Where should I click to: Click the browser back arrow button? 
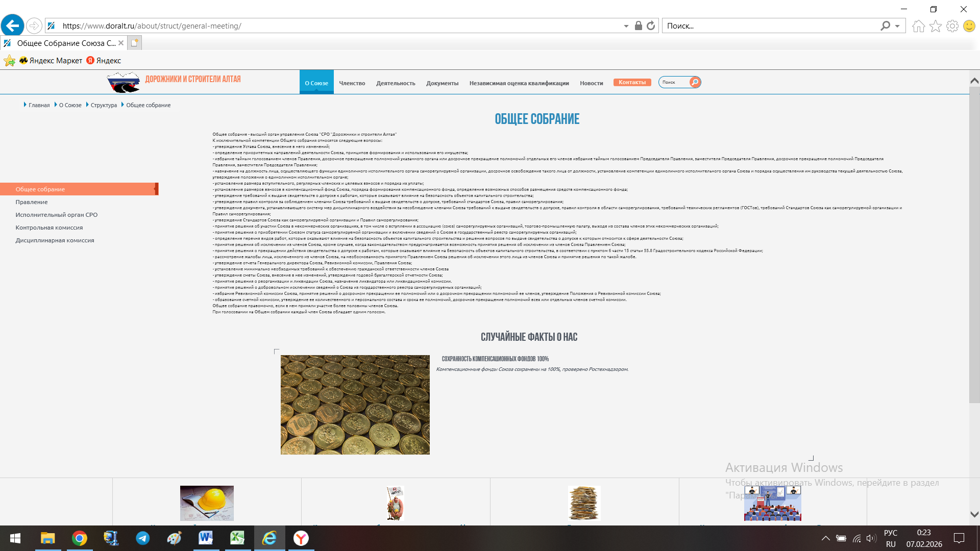(12, 26)
